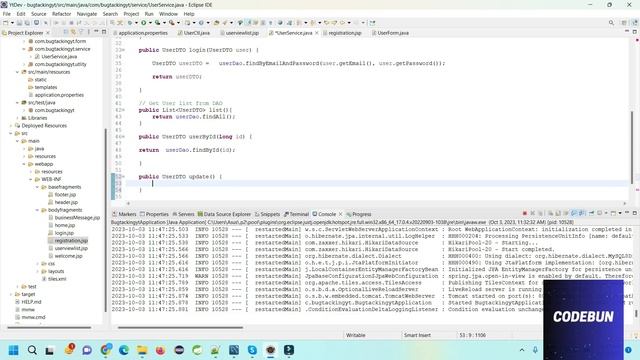Switch to userviewlist.jsp editor tab
The width and height of the screenshot is (640, 360).
240,33
